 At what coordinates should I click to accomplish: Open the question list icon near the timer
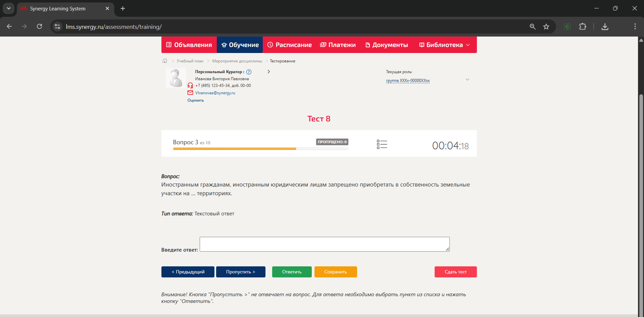point(382,144)
